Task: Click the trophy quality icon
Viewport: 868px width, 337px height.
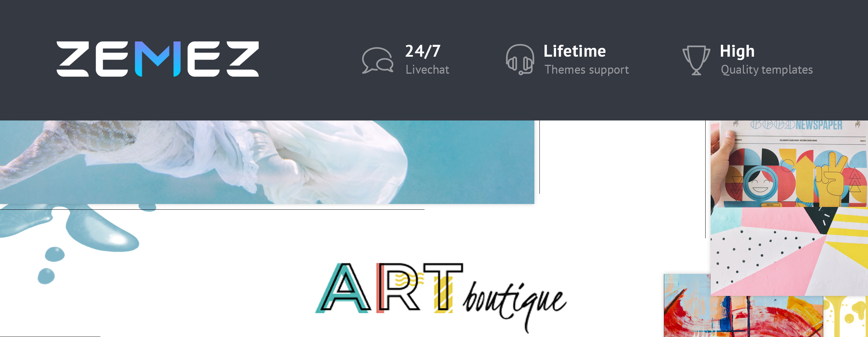Action: coord(696,60)
